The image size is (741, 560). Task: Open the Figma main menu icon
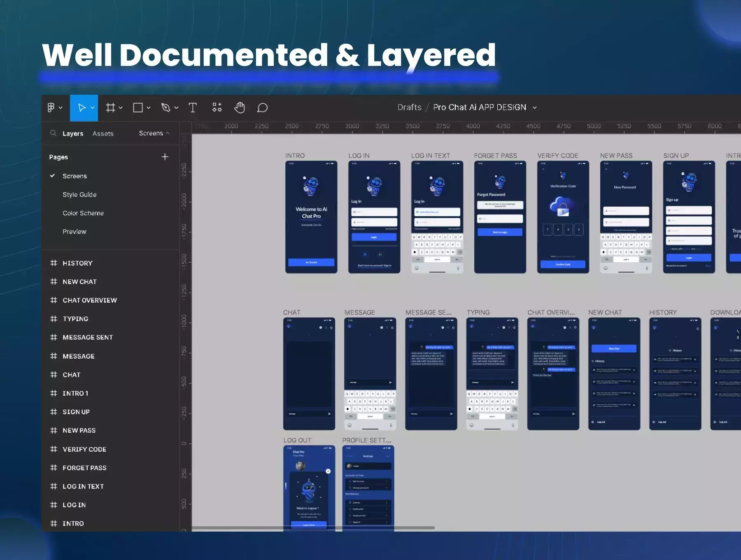click(51, 107)
